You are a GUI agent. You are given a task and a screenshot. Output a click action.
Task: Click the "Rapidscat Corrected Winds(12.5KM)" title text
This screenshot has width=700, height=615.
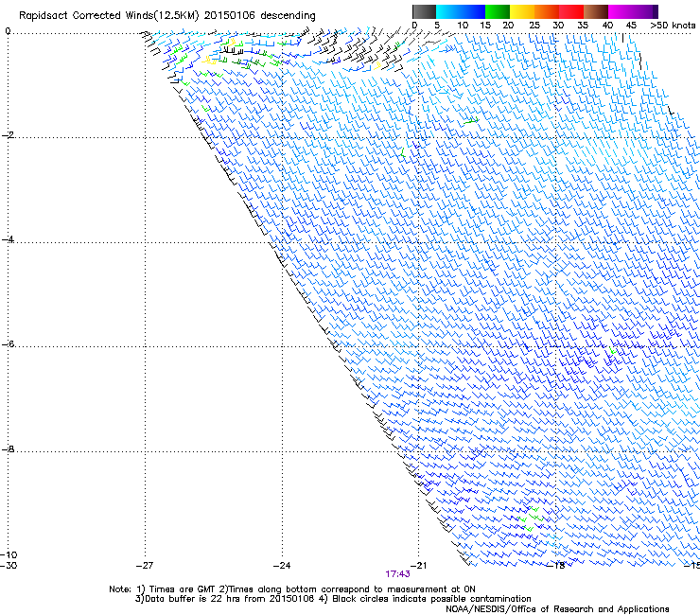109,16
